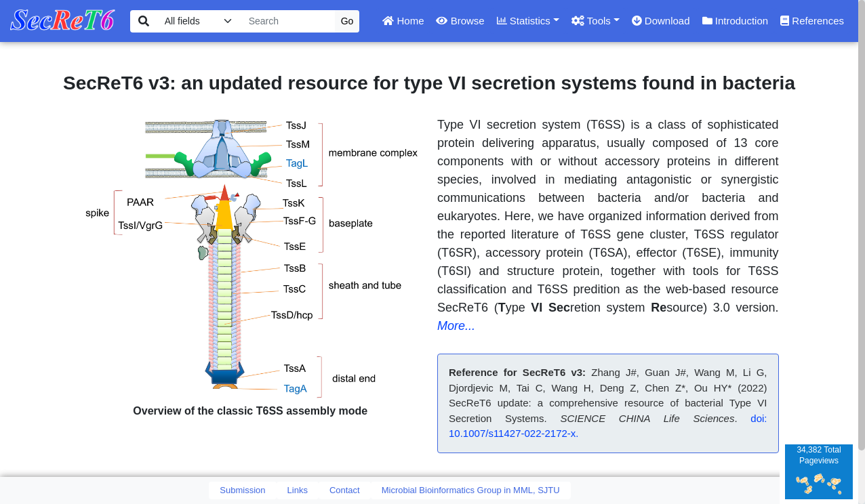Image resolution: width=865 pixels, height=504 pixels.
Task: Expand the Statistics dropdown menu
Action: 527,21
